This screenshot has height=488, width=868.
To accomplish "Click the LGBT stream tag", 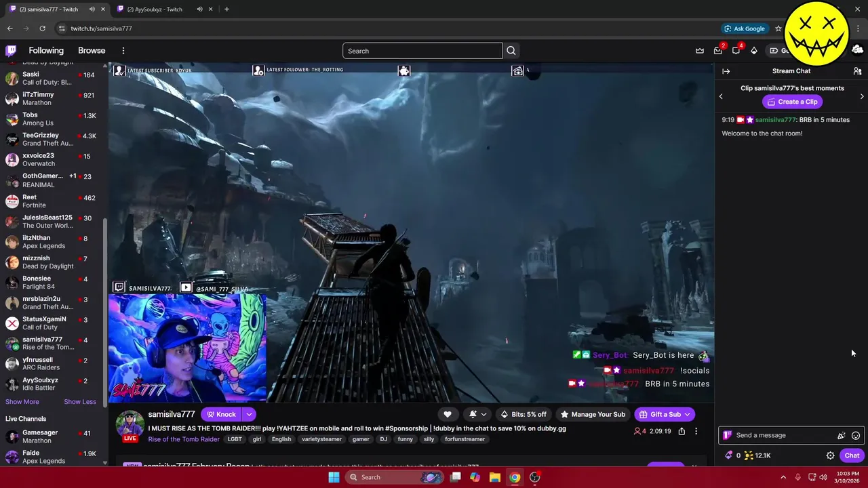I will [x=235, y=439].
